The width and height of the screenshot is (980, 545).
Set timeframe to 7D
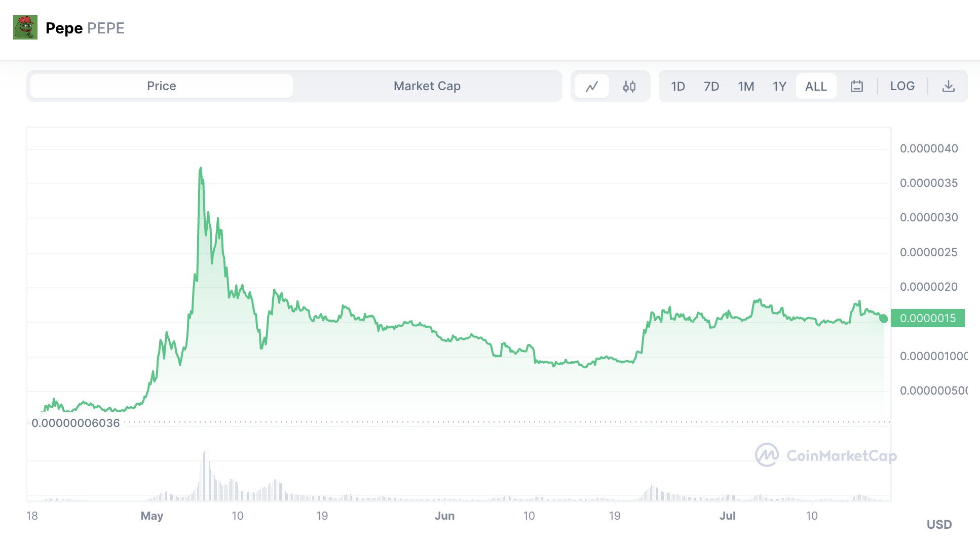tap(711, 87)
